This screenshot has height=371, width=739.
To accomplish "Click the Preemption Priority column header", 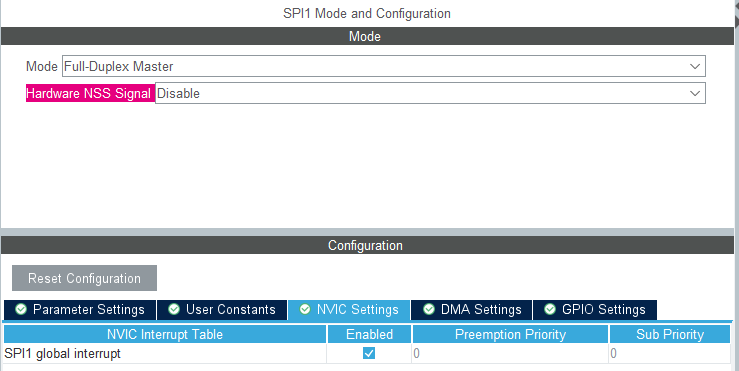I will click(x=510, y=334).
